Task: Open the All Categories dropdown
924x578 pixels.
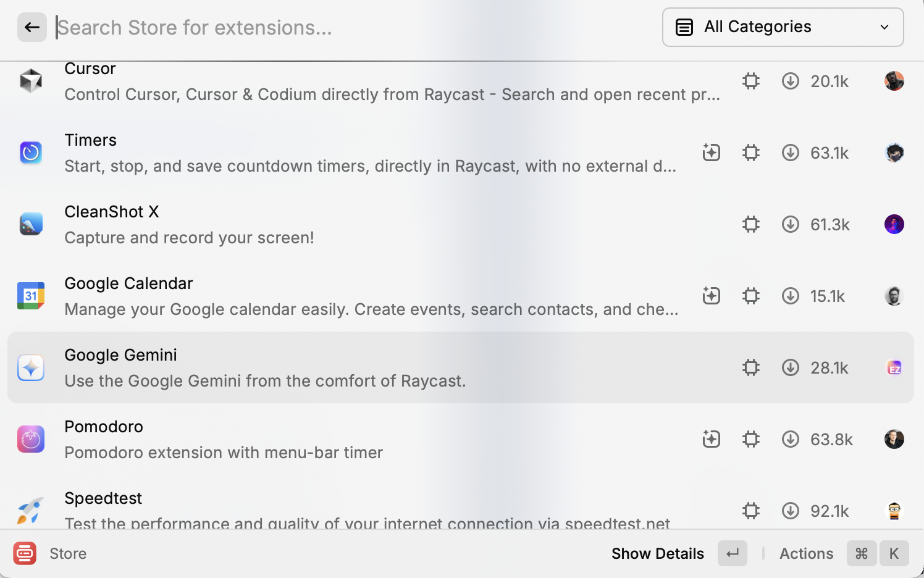Action: pyautogui.click(x=782, y=27)
